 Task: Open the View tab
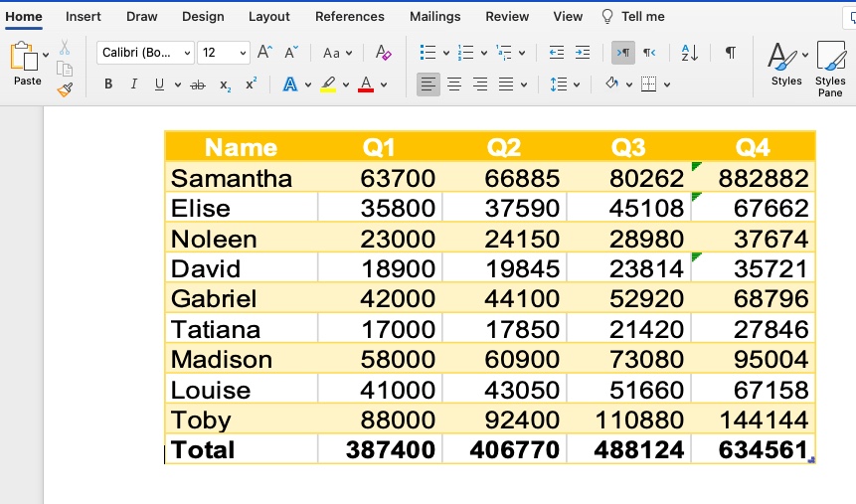(x=568, y=16)
